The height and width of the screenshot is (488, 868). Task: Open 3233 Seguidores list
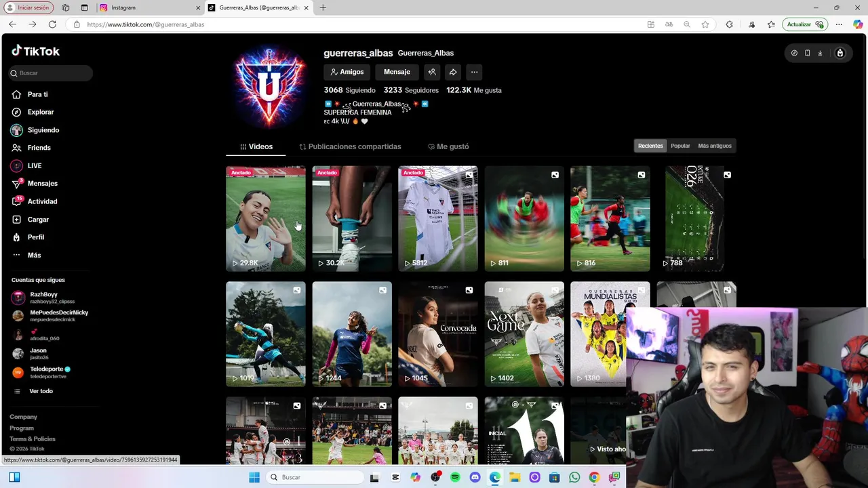[x=411, y=90]
